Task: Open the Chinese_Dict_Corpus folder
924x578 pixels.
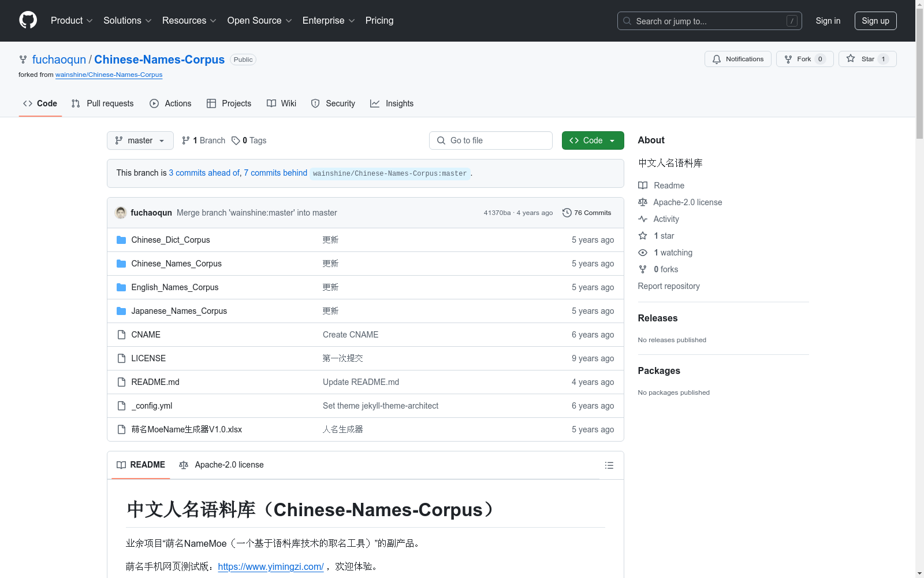Action: click(170, 240)
